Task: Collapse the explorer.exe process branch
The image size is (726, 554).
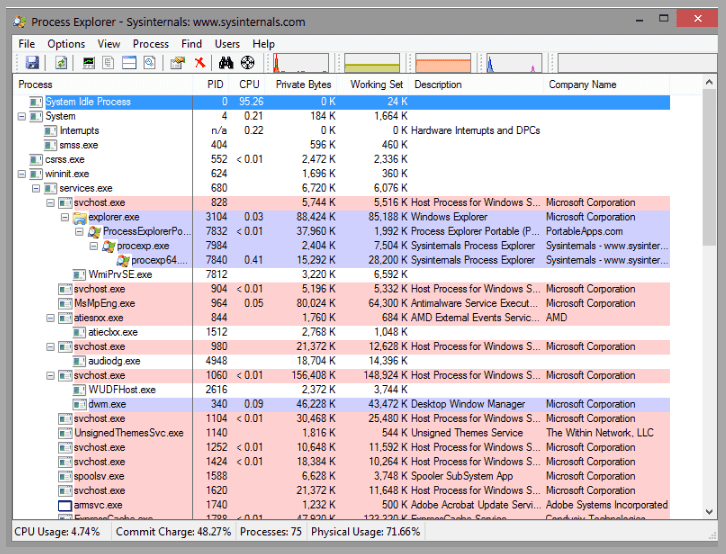Action: pos(65,217)
